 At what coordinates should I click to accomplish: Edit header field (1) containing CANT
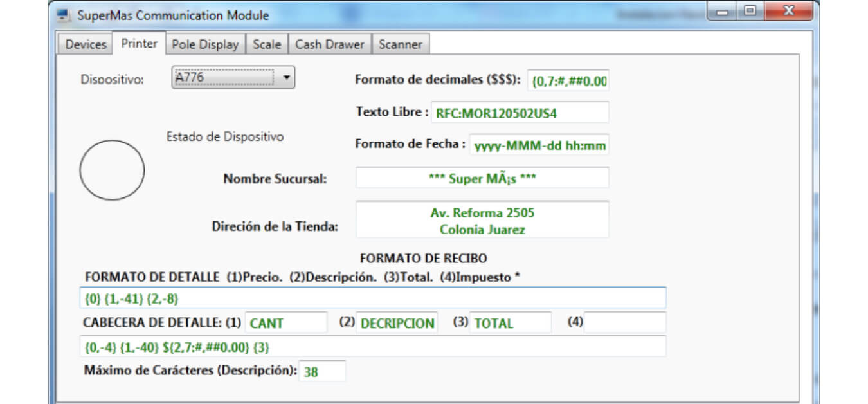click(x=286, y=322)
